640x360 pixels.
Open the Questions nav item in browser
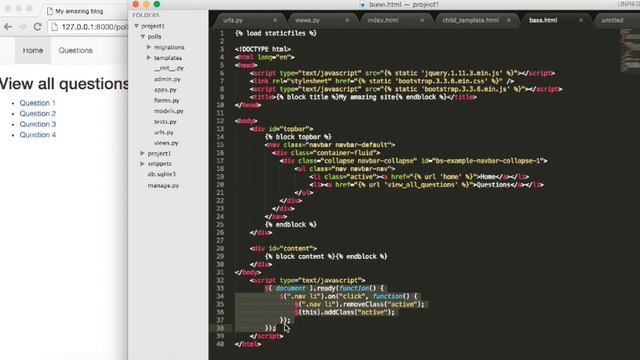click(76, 50)
